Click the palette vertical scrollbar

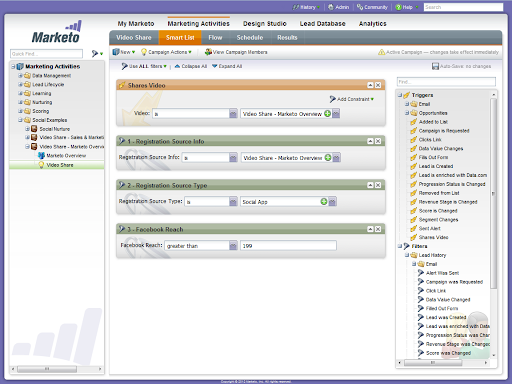tap(494, 193)
